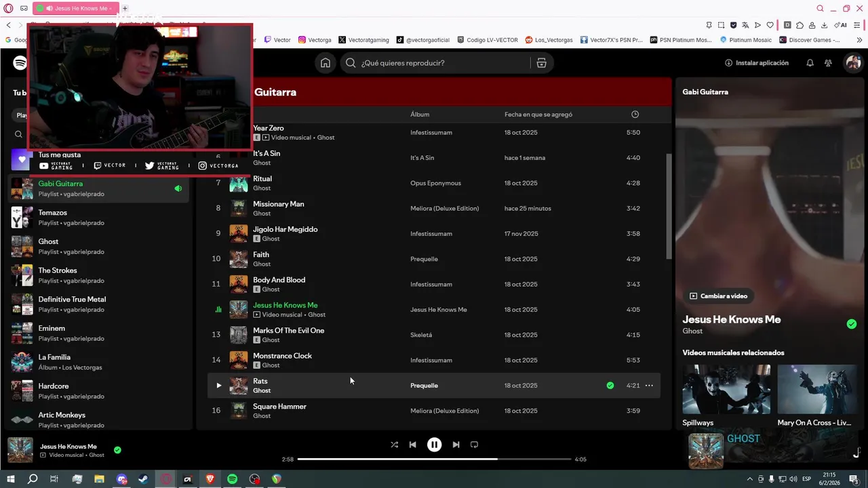Viewport: 868px width, 488px height.
Task: Click the Missionary Man track title
Action: point(278,204)
